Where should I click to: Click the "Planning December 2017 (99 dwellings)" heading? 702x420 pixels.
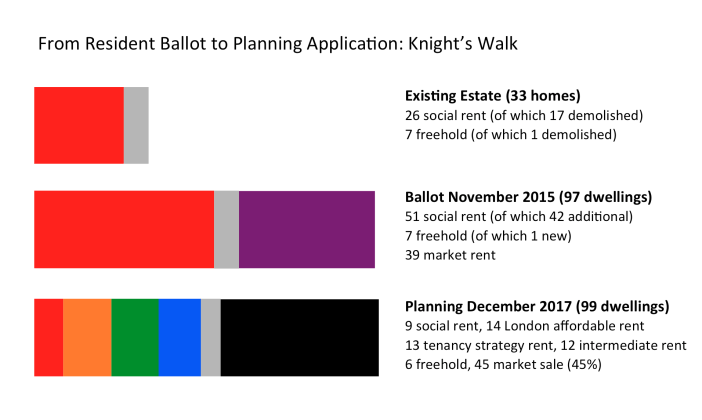[x=537, y=307]
